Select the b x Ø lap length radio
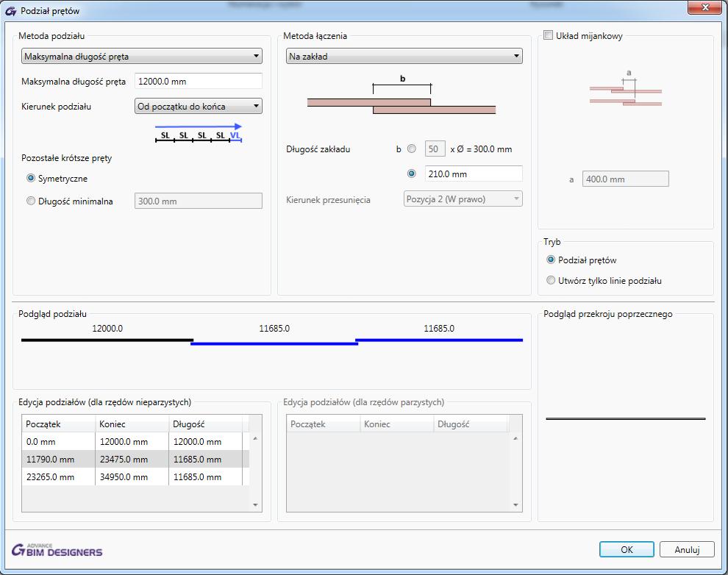The image size is (728, 575). click(411, 149)
